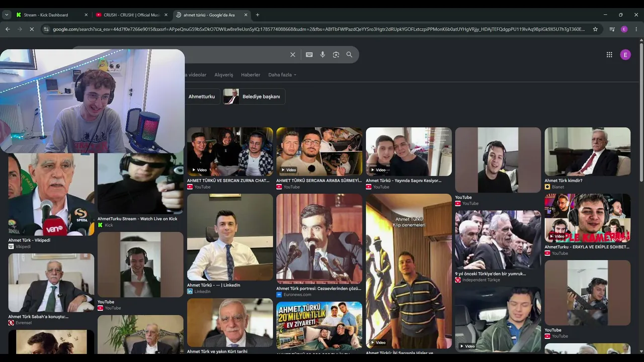Screen dimensions: 644x362
Task: Stop loading the current page
Action: pos(32,29)
